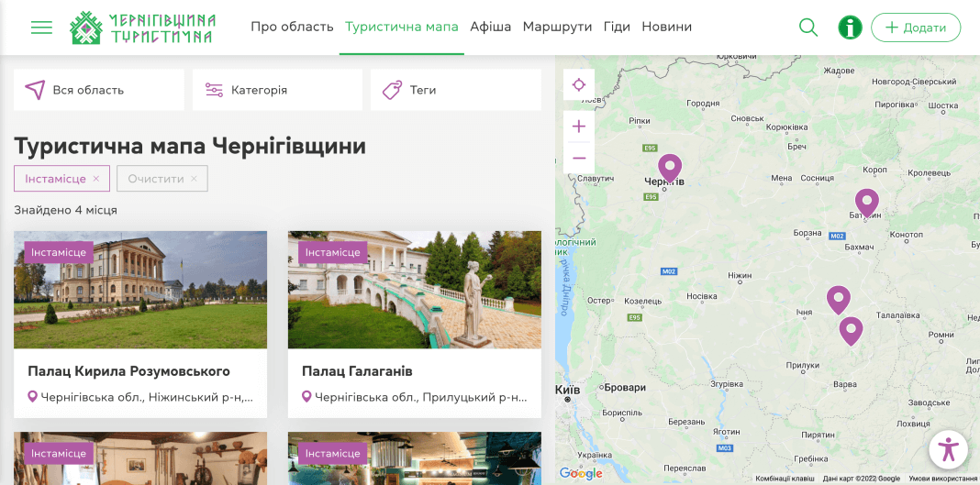Expand the Вся область region dropdown
The width and height of the screenshot is (980, 485).
[99, 90]
